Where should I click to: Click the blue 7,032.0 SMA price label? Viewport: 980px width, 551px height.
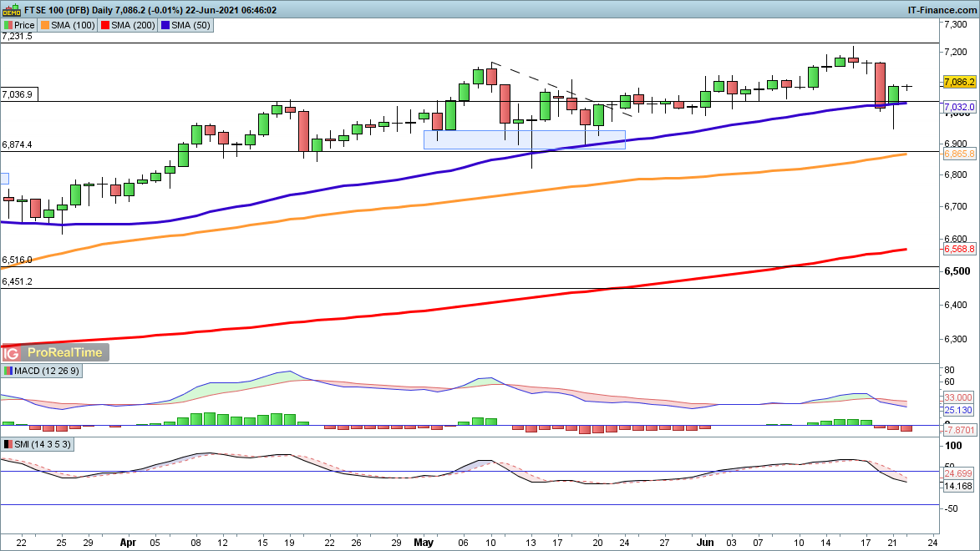click(x=959, y=108)
